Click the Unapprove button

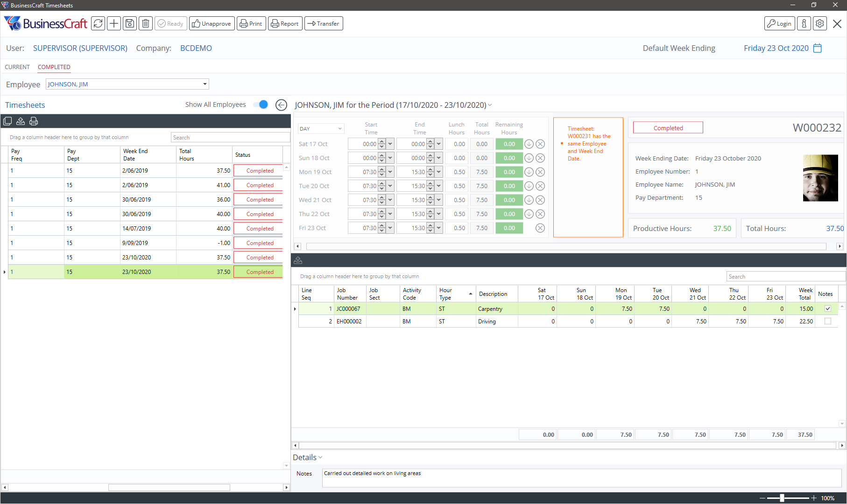(212, 23)
